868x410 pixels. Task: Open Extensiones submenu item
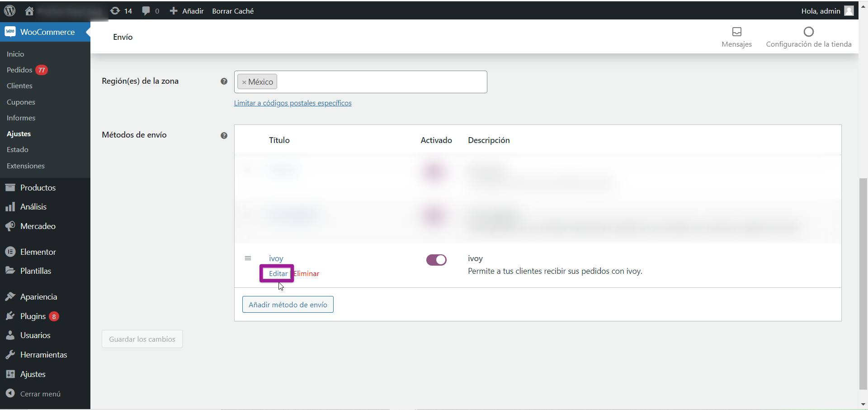click(26, 166)
